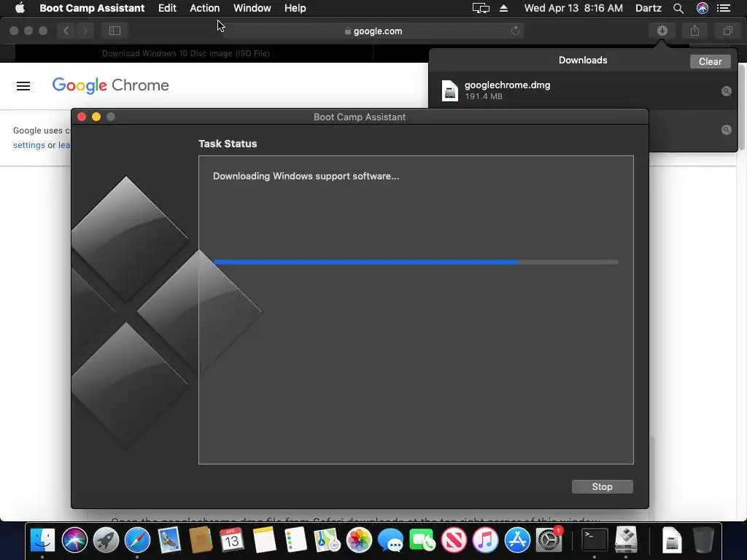Click Safari back button
This screenshot has height=560, width=747.
66,31
